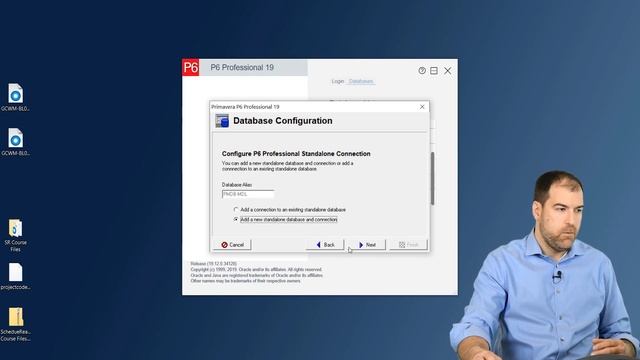
Task: Select the ScheduleRea Course Files zip icon
Action: 16,324
